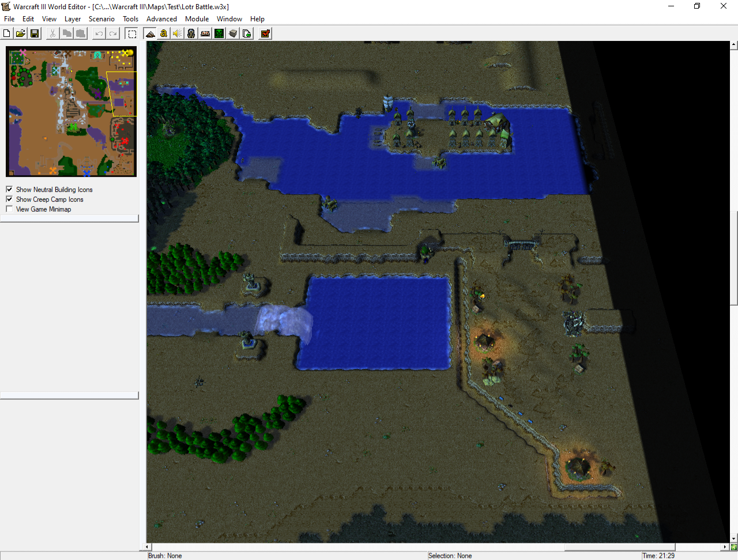Viewport: 738px width, 560px height.
Task: Open the Trigger Editor module
Action: [164, 33]
